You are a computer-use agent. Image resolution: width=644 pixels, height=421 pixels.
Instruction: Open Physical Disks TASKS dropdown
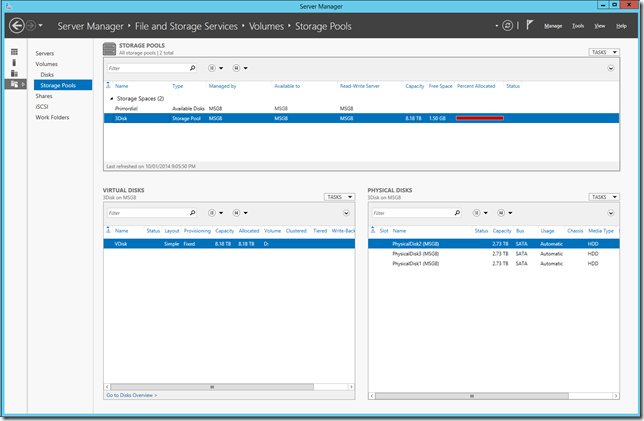[602, 197]
